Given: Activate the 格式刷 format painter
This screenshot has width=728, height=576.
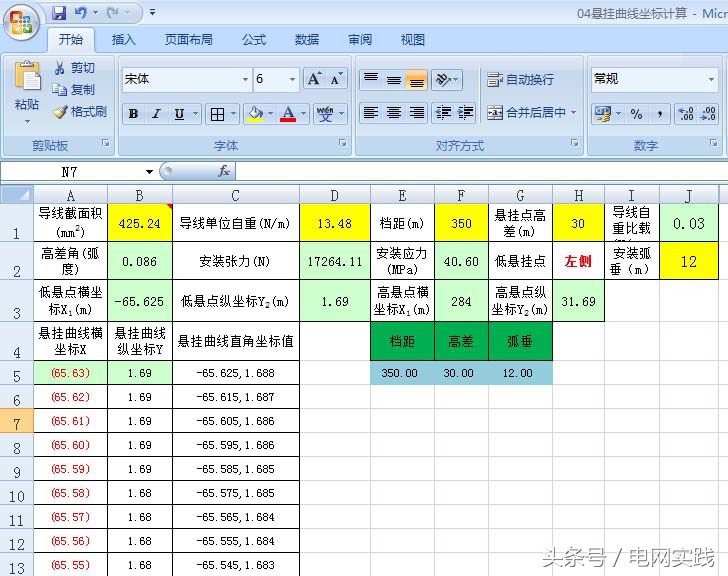Looking at the screenshot, I should click(80, 112).
